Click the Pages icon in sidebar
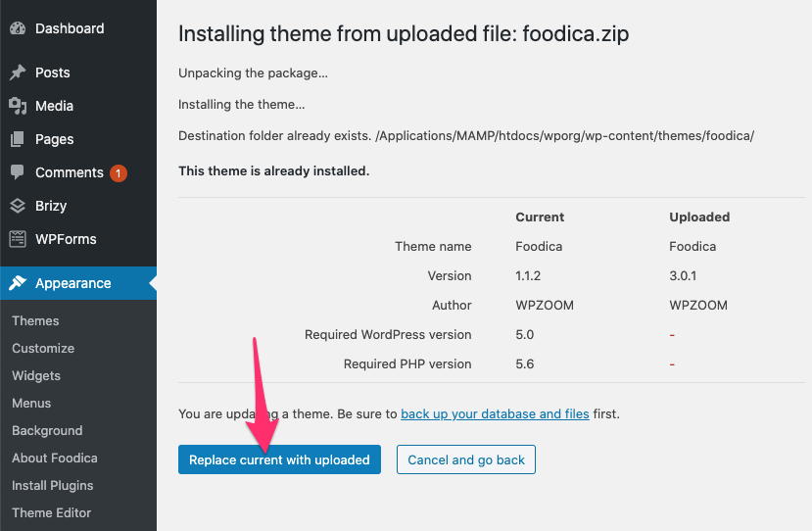Image resolution: width=812 pixels, height=531 pixels. point(18,139)
